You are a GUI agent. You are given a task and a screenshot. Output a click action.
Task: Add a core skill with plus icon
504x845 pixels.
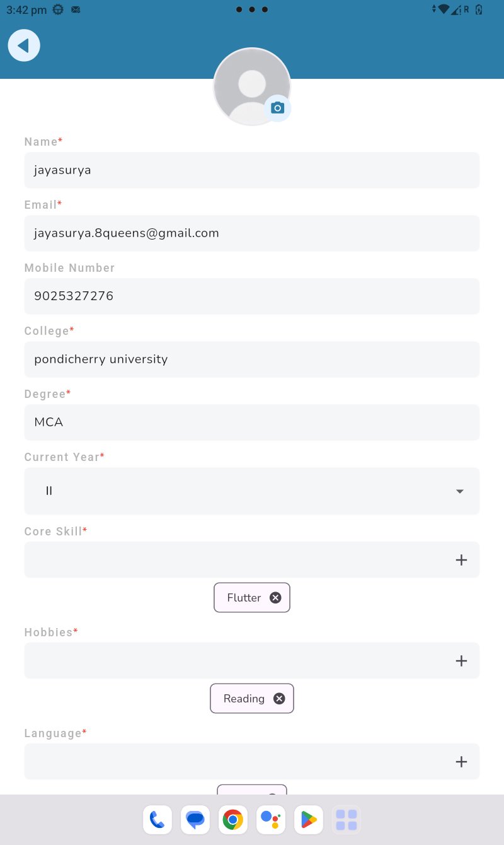(x=461, y=560)
